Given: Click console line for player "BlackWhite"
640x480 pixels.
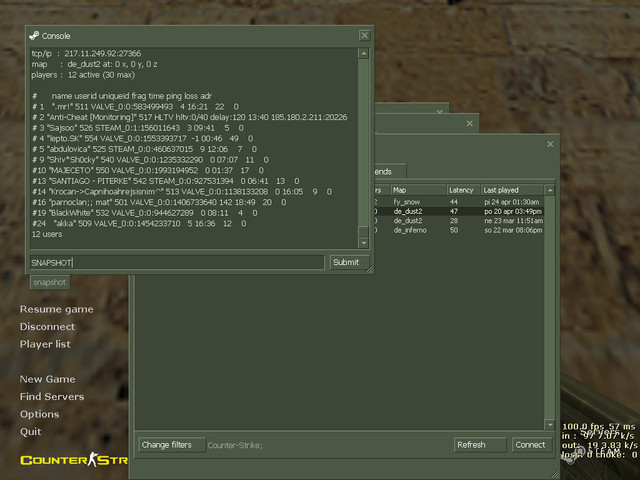Looking at the screenshot, I should (144, 213).
